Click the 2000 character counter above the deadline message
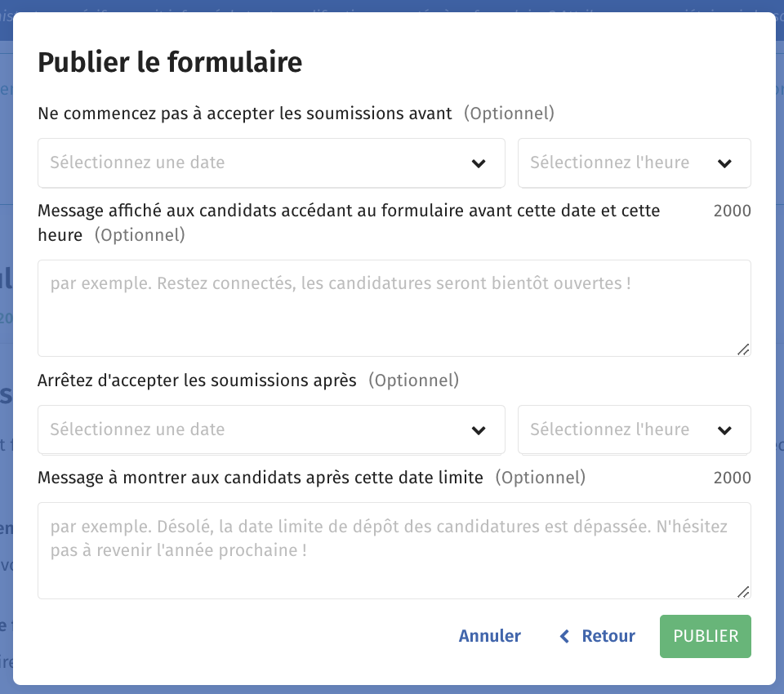 733,478
